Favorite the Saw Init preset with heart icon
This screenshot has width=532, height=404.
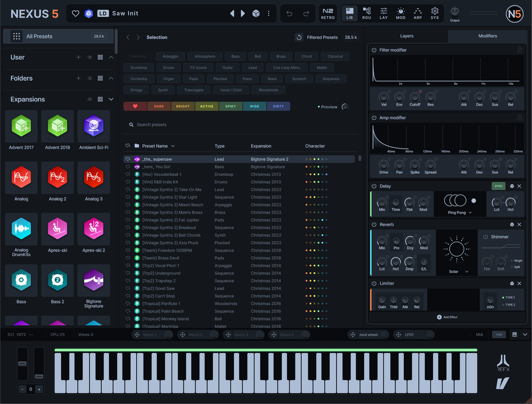tap(76, 14)
